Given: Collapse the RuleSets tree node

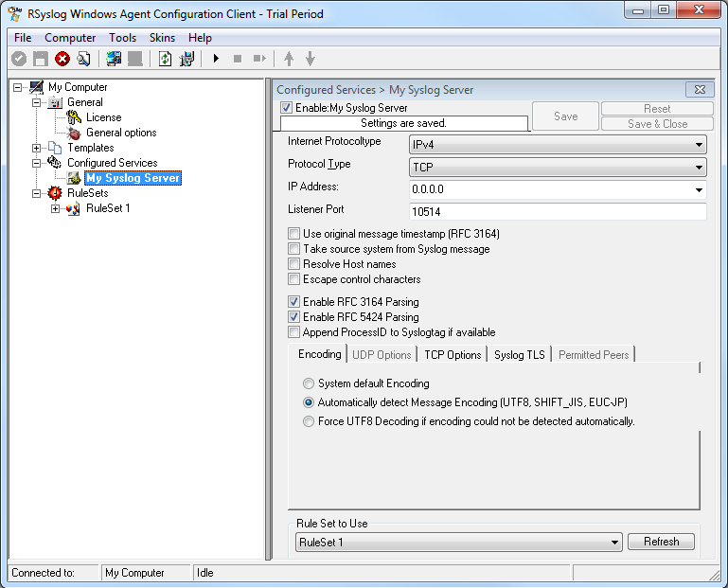Looking at the screenshot, I should point(36,194).
